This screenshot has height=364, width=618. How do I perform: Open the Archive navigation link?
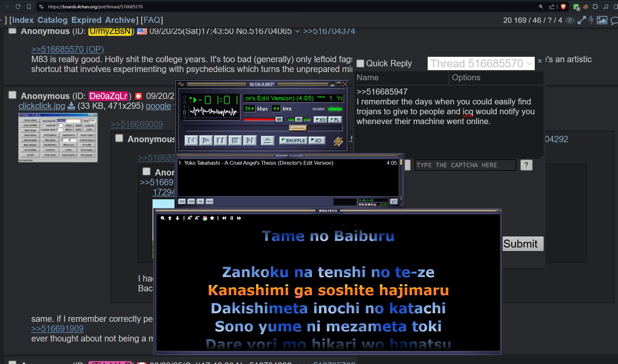pyautogui.click(x=120, y=20)
